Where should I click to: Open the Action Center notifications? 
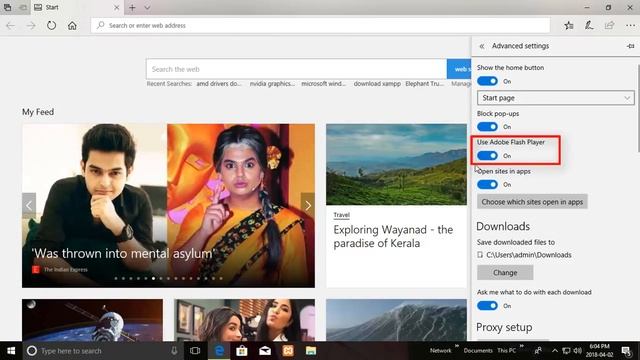pyautogui.click(x=627, y=351)
